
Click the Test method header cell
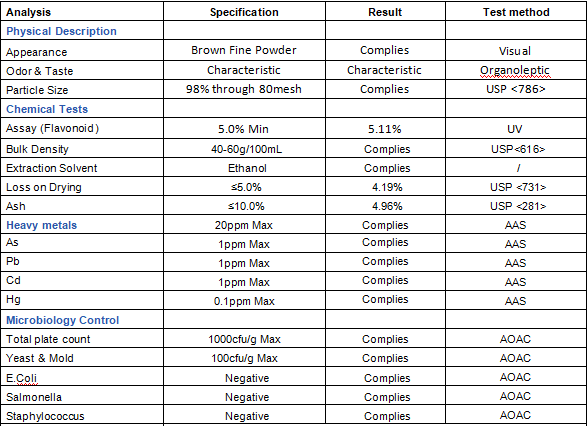pyautogui.click(x=516, y=12)
